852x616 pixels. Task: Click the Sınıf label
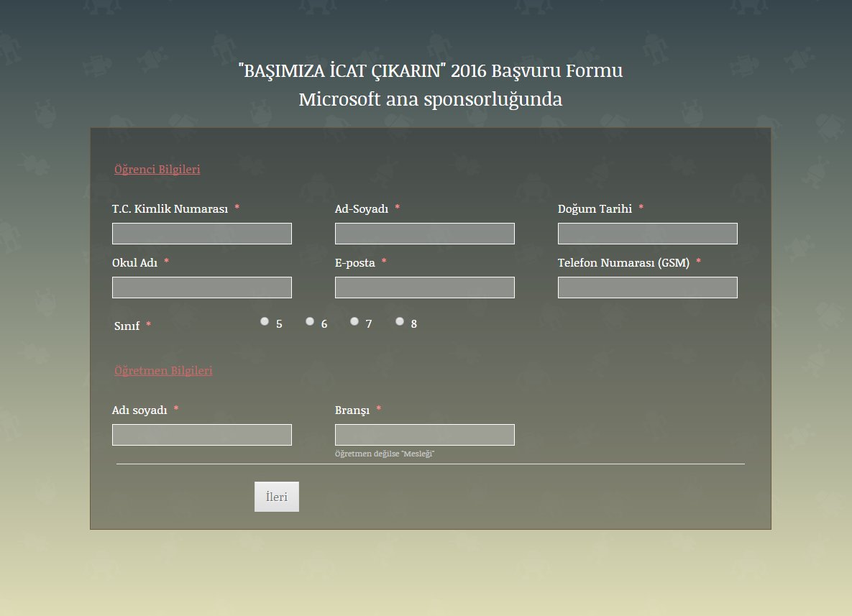127,326
